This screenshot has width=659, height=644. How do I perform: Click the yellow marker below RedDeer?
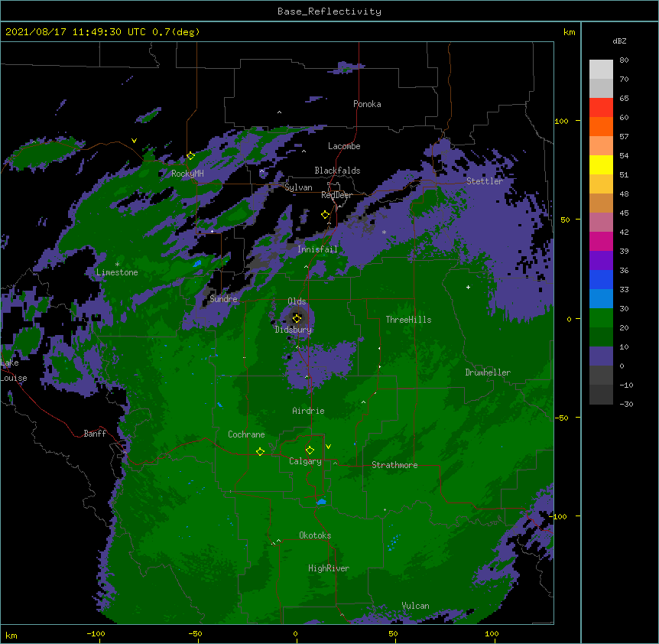tap(325, 215)
